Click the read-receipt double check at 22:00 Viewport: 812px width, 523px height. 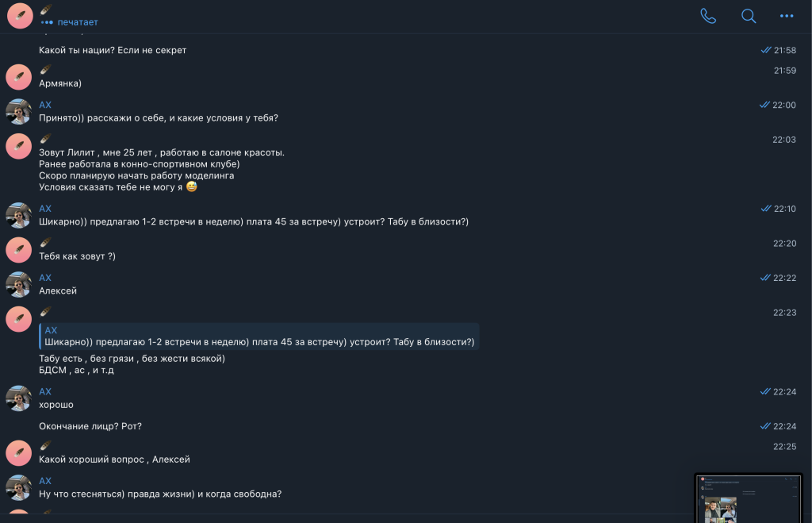pos(764,105)
